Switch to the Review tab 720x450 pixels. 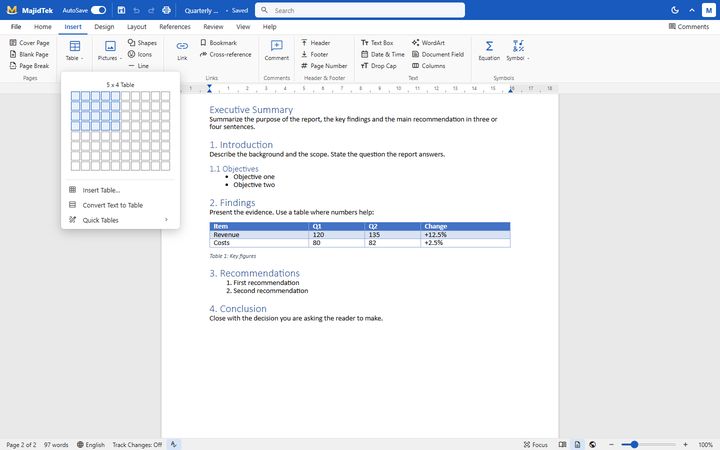click(214, 27)
